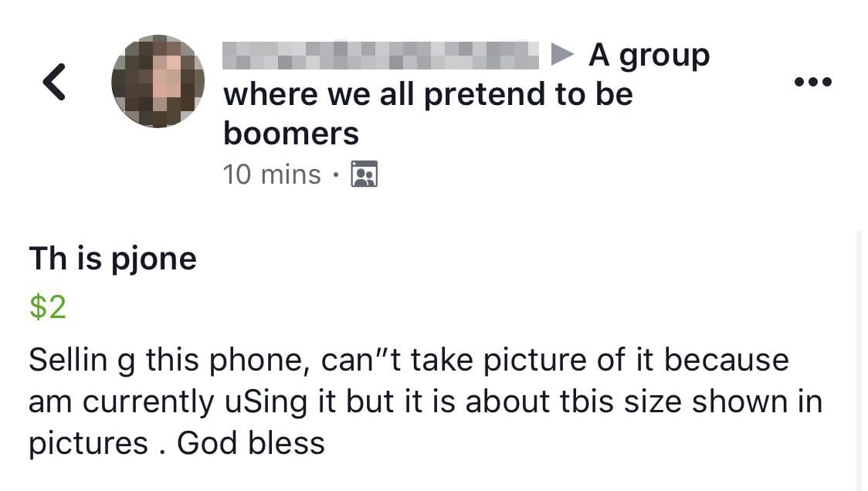Image resolution: width=868 pixels, height=491 pixels.
Task: Open the blurred poster name
Action: (380, 55)
